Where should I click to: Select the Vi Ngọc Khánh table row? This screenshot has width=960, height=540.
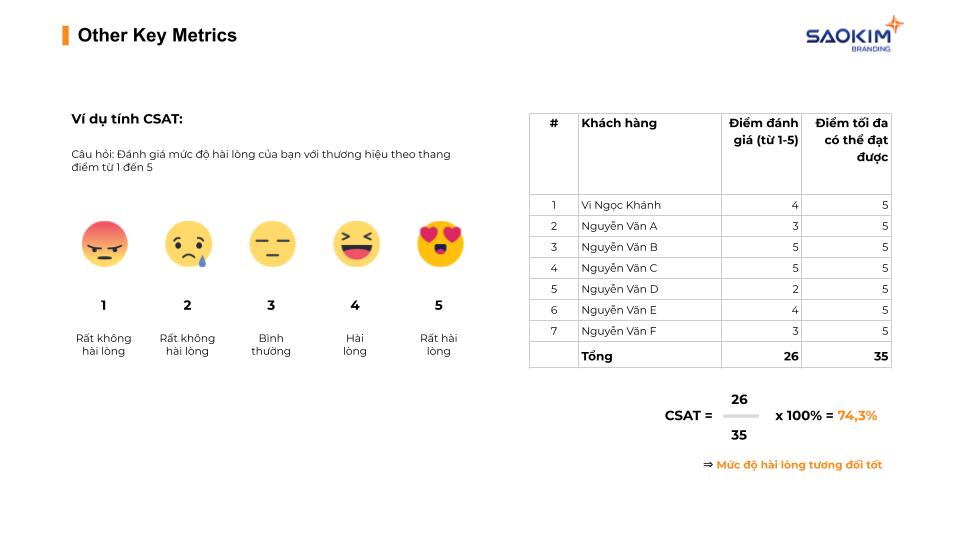pyautogui.click(x=710, y=205)
